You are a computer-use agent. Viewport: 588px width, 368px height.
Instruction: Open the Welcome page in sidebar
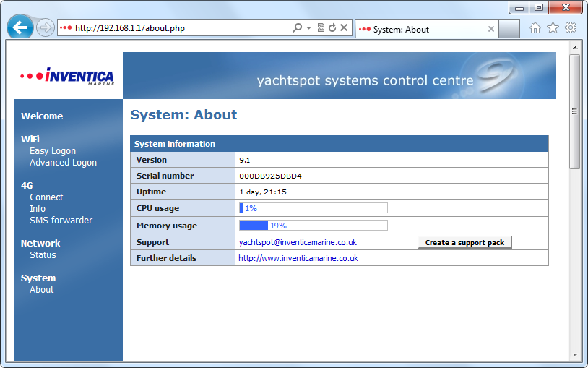(42, 116)
